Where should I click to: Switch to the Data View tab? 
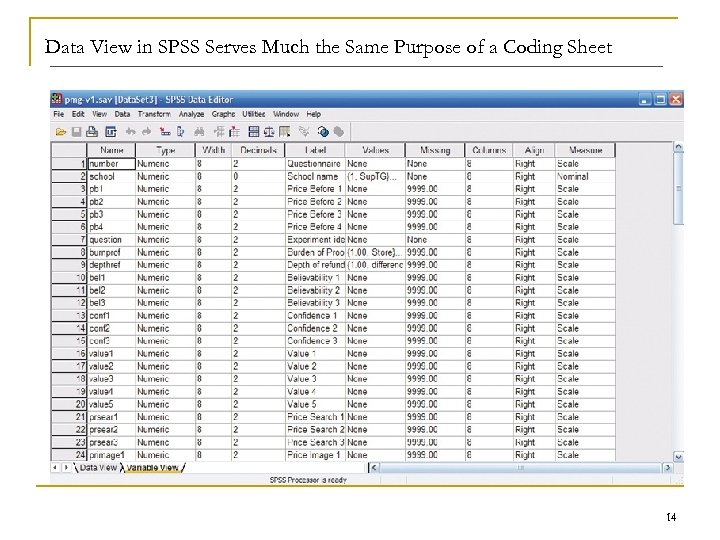[x=98, y=467]
